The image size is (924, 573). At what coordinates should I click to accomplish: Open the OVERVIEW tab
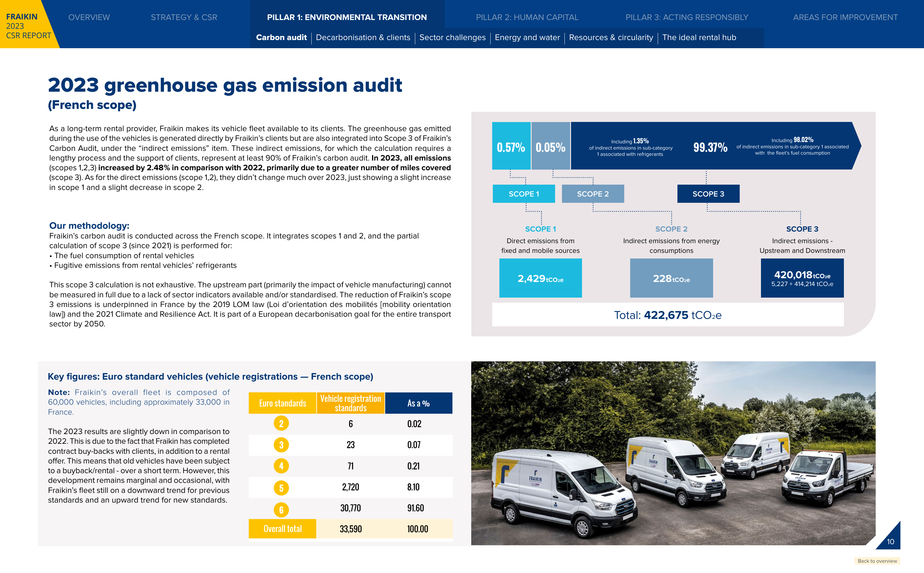(x=89, y=18)
